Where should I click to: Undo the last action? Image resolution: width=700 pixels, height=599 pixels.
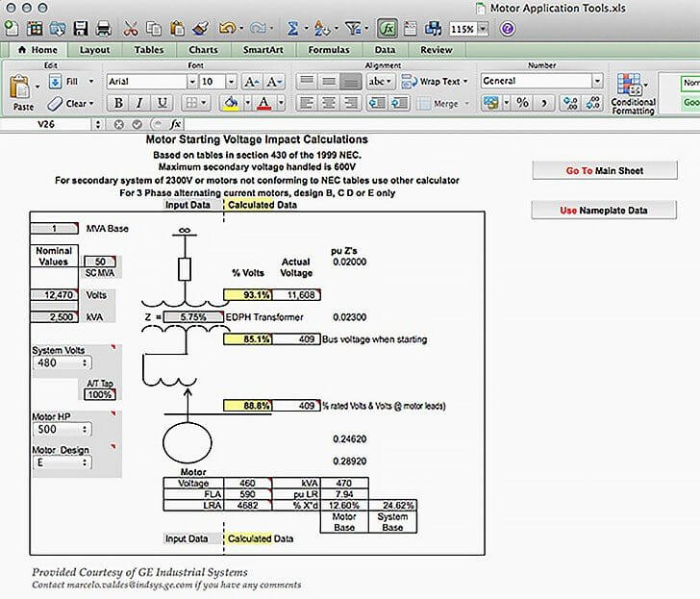[227, 29]
